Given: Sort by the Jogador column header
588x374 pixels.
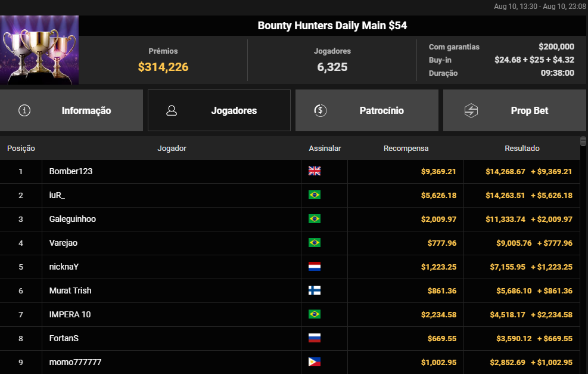Looking at the screenshot, I should (172, 149).
